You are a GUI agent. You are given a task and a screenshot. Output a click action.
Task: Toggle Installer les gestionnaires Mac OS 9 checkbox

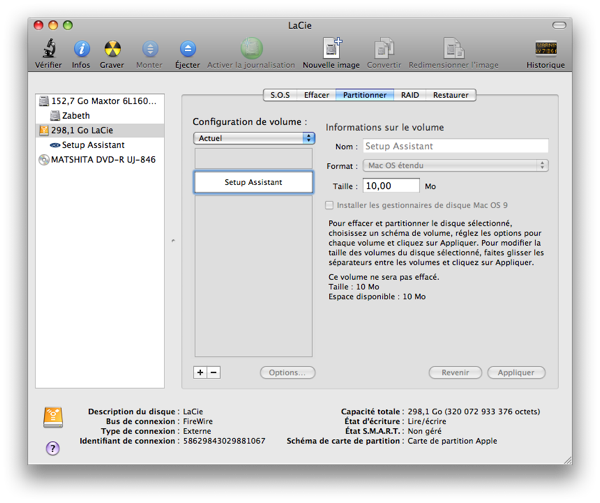[x=329, y=205]
